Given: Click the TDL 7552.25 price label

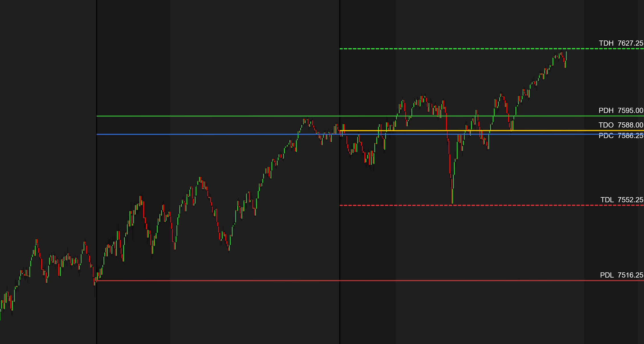Looking at the screenshot, I should pos(622,200).
